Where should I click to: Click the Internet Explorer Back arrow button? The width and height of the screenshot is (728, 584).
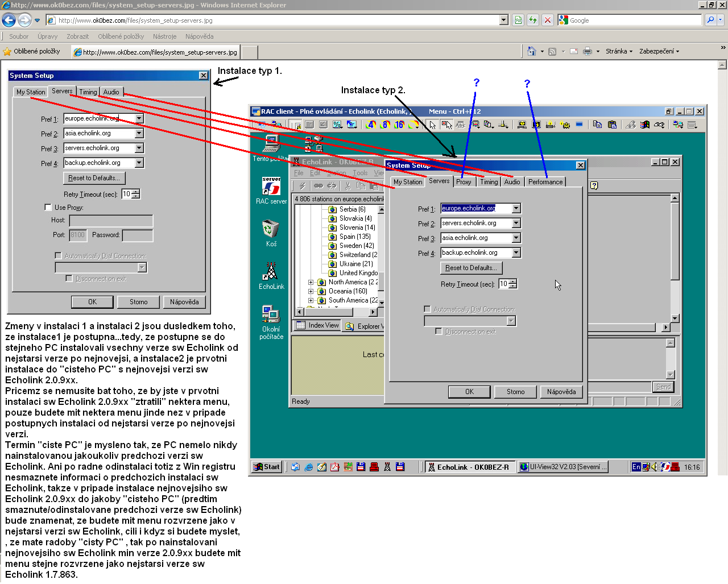(x=9, y=20)
